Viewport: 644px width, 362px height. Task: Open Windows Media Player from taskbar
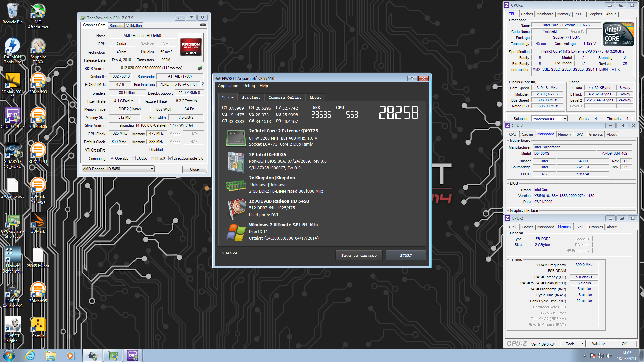[71, 355]
